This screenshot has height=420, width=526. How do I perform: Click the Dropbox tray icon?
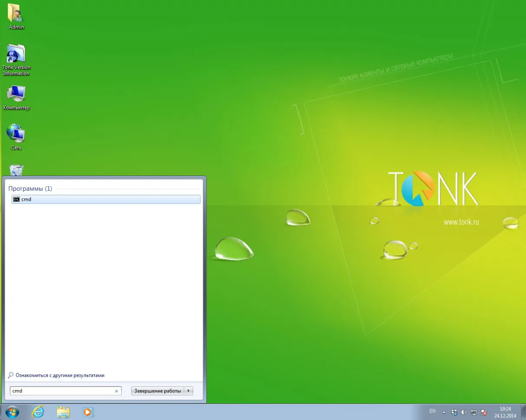click(454, 412)
